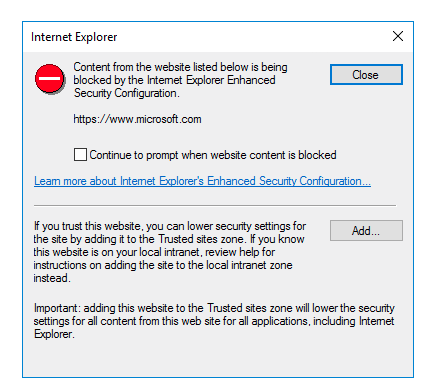Click 'Explorer.' at the end of the warning
This screenshot has height=389, width=435.
tap(54, 334)
